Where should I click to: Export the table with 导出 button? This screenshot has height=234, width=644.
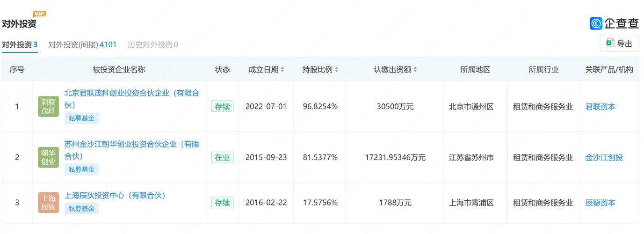619,44
